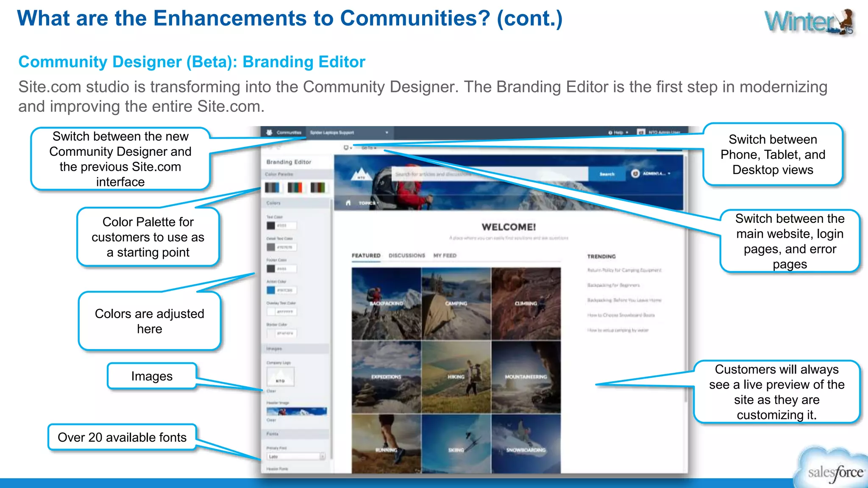Viewport: 868px width, 488px height.
Task: Open the Primary Font Lato dropdown
Action: (x=296, y=457)
